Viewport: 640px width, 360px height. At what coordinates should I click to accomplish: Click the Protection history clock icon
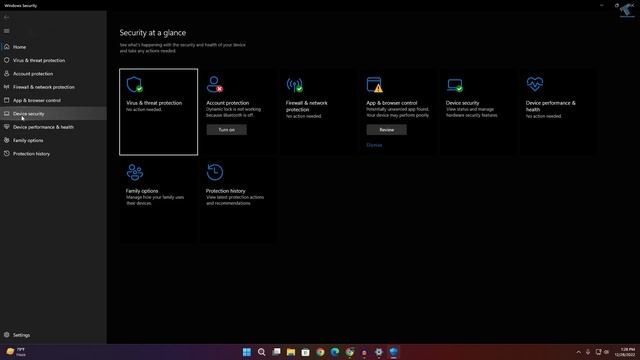point(215,172)
